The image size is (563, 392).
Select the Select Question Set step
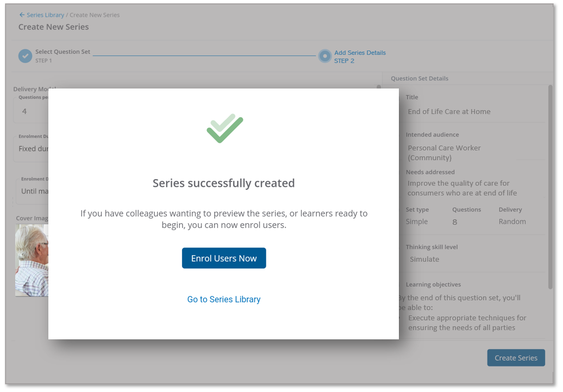[x=62, y=52]
